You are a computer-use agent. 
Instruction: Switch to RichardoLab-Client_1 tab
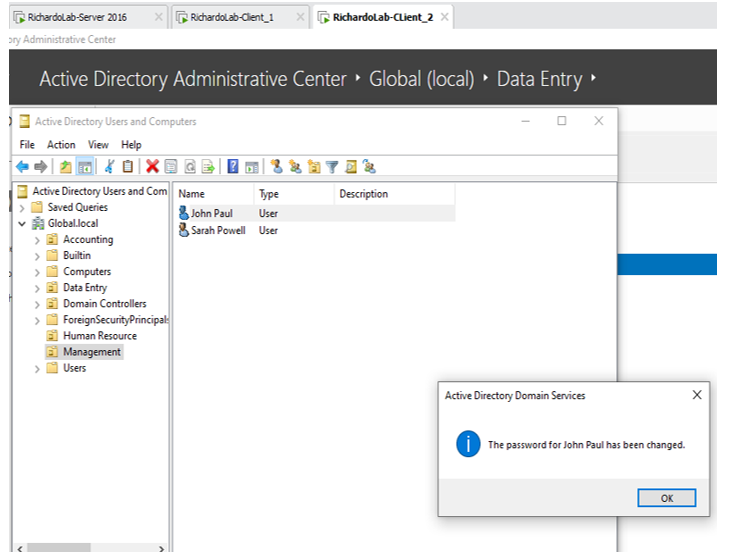pyautogui.click(x=240, y=17)
